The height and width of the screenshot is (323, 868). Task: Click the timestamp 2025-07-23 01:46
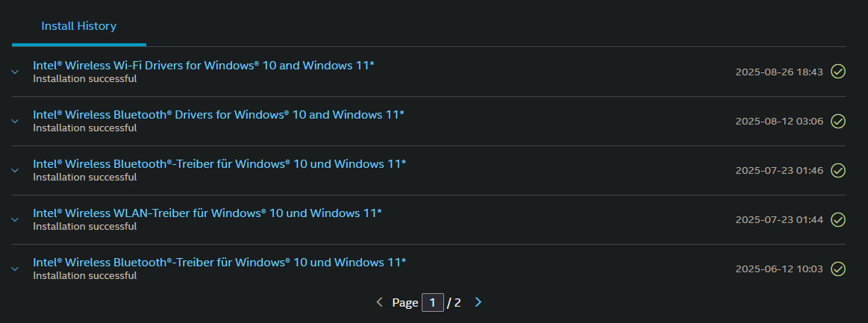coord(779,170)
